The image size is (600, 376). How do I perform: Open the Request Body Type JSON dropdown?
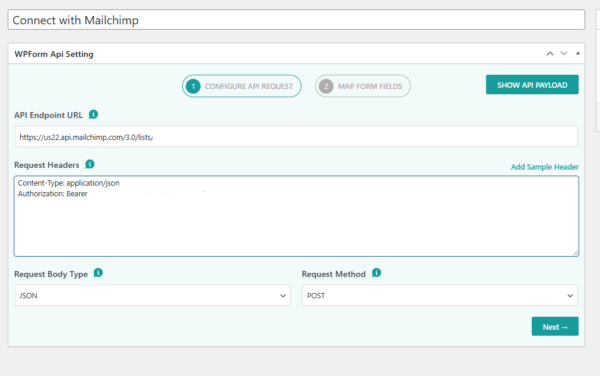(153, 295)
